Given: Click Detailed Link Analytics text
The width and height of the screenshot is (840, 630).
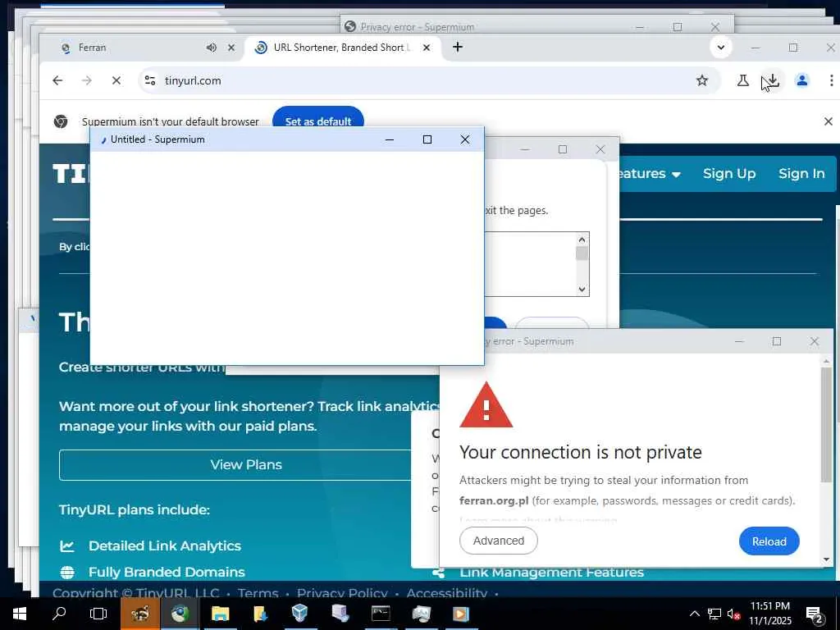Looking at the screenshot, I should click(x=164, y=546).
